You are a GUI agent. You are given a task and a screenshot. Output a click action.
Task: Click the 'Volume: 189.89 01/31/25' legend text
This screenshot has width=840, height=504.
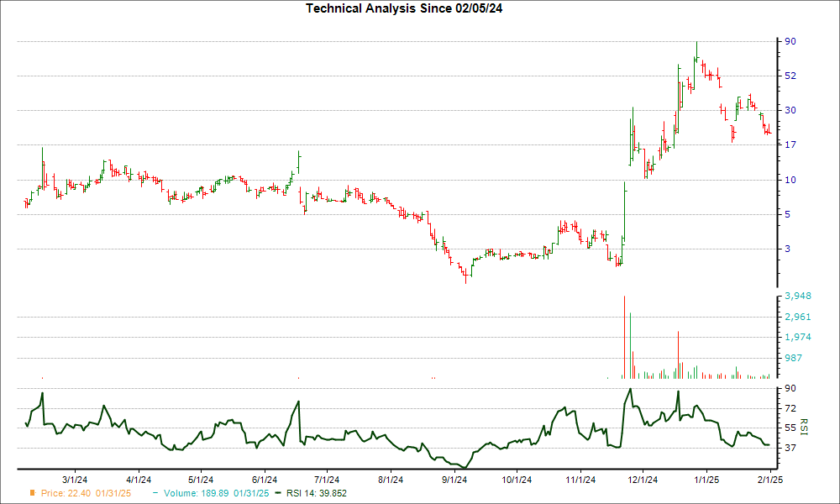217,493
